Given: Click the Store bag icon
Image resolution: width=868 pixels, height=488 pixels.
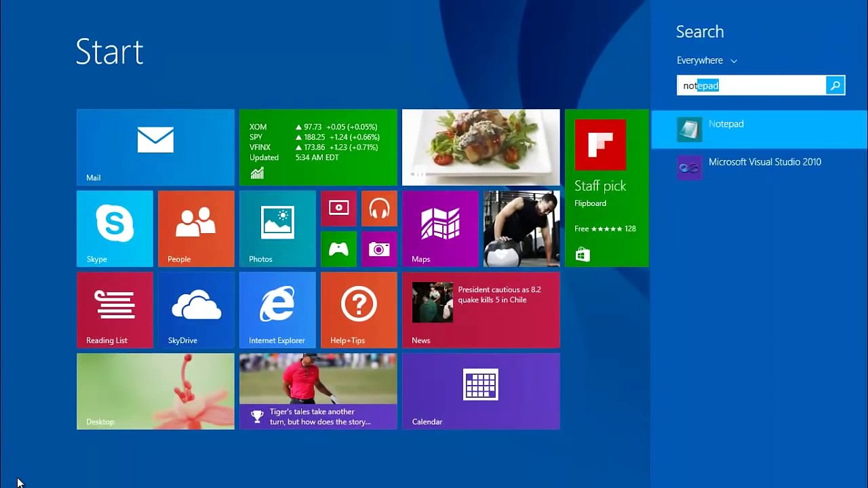Looking at the screenshot, I should pyautogui.click(x=583, y=254).
